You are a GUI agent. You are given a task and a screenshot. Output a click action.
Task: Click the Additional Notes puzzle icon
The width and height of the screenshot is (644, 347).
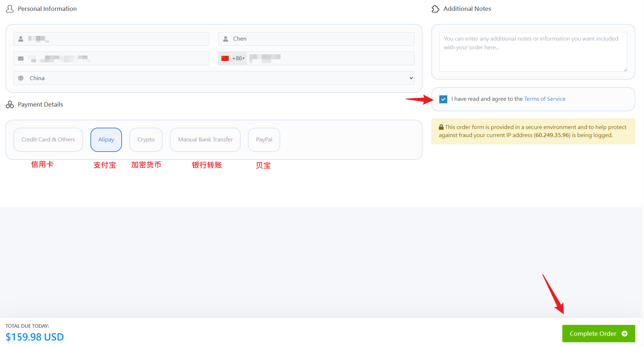tap(435, 9)
